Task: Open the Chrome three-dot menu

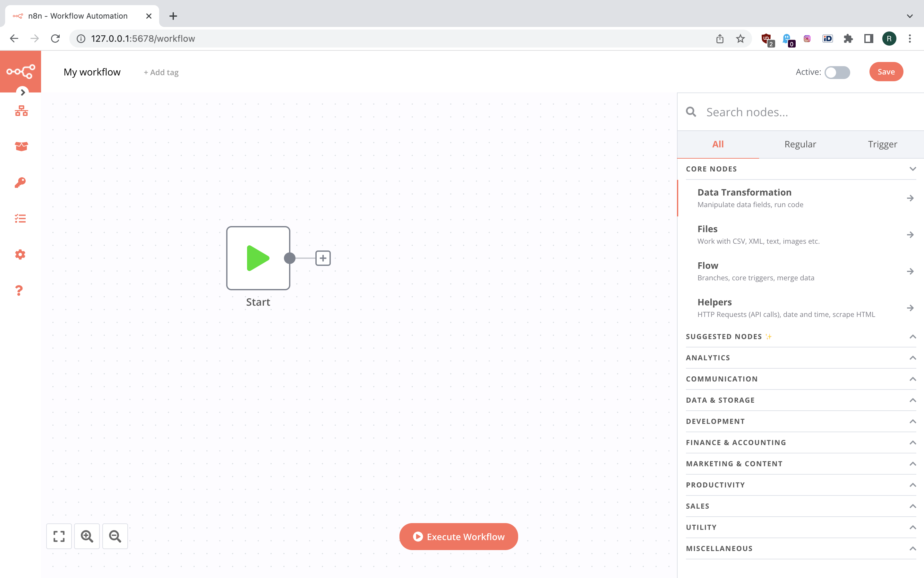Action: 910,39
